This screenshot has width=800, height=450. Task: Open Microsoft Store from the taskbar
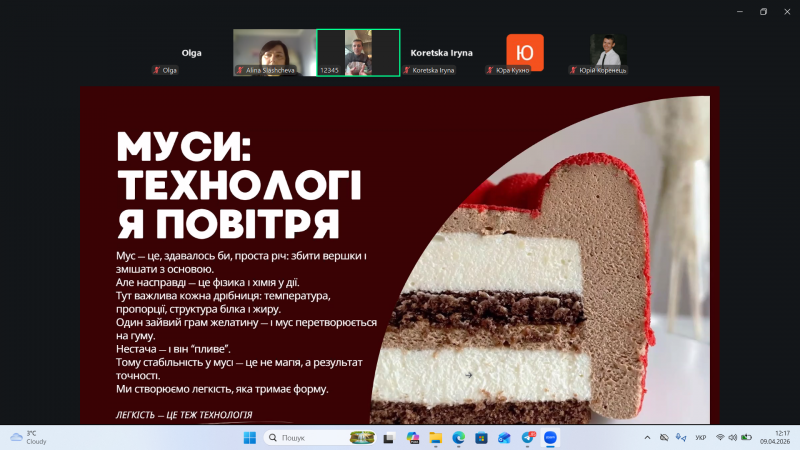482,438
